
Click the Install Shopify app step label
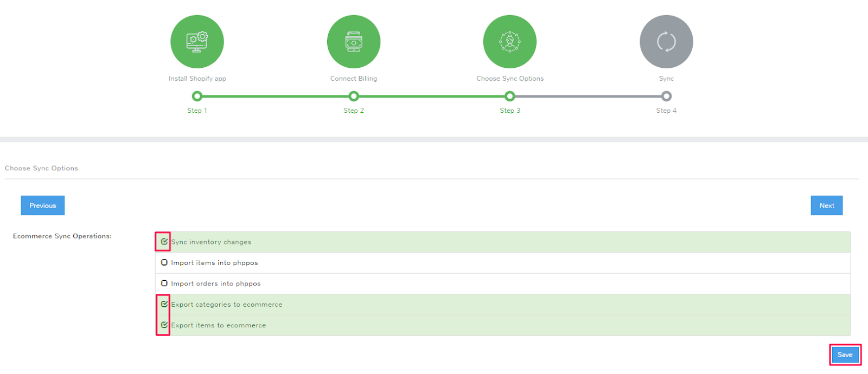197,79
